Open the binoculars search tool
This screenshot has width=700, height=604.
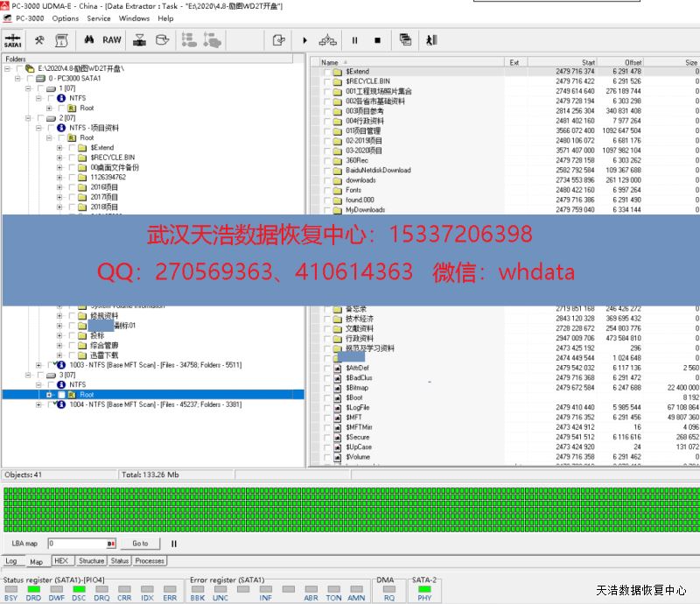(88, 39)
